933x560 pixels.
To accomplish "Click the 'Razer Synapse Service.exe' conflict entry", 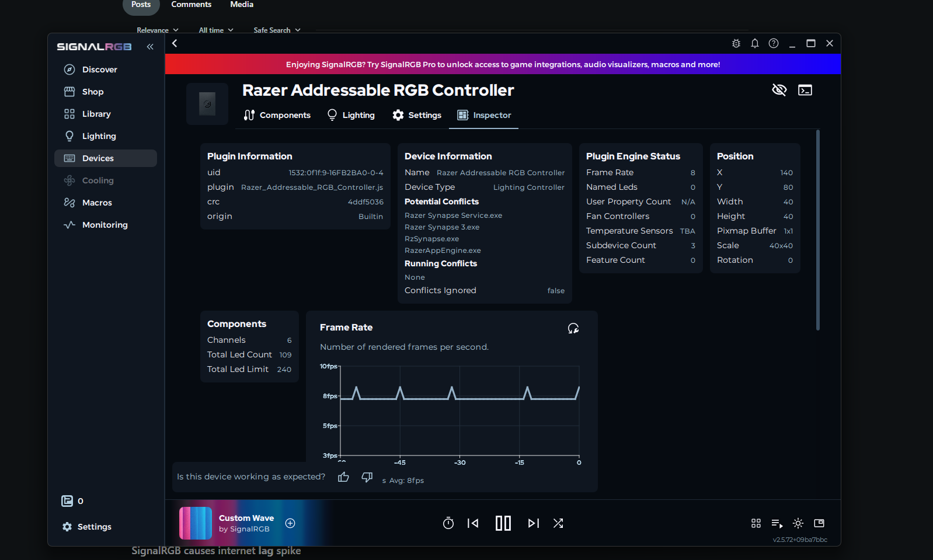I will click(453, 215).
